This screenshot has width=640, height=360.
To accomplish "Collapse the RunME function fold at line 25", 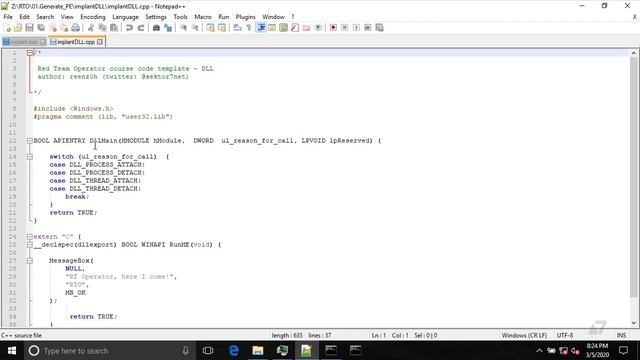I will [x=29, y=245].
